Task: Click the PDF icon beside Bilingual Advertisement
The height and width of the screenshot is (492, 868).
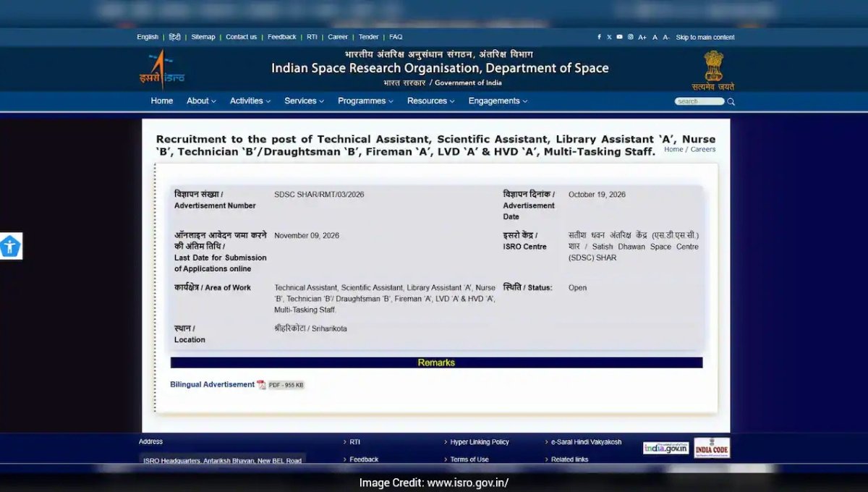Action: coord(261,385)
